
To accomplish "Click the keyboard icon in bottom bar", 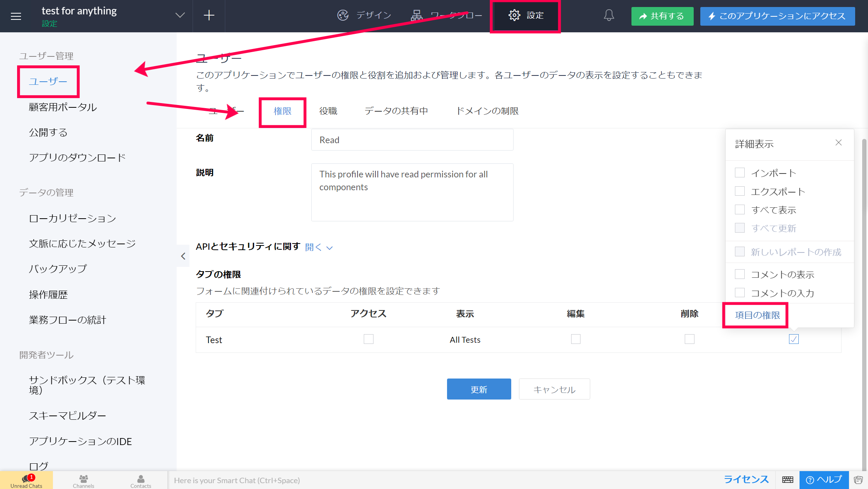I will (x=787, y=480).
